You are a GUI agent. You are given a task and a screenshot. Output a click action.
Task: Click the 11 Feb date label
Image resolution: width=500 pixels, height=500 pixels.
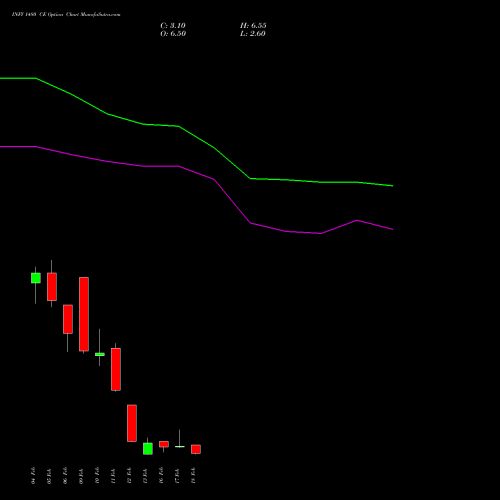coord(113,476)
